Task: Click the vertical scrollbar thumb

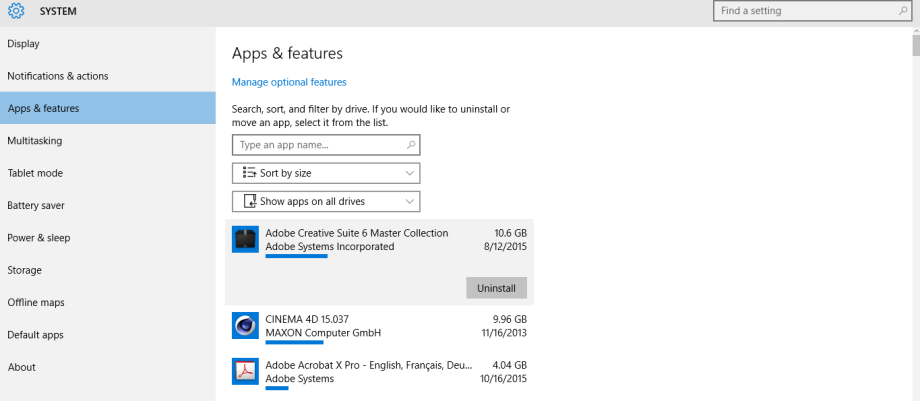Action: 916,46
